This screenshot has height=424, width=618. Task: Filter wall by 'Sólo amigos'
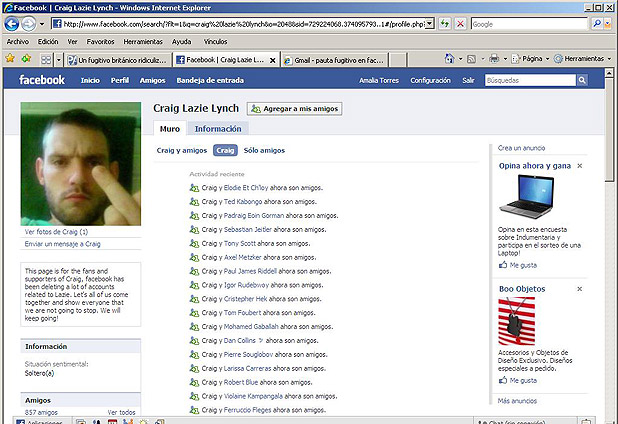tap(264, 150)
